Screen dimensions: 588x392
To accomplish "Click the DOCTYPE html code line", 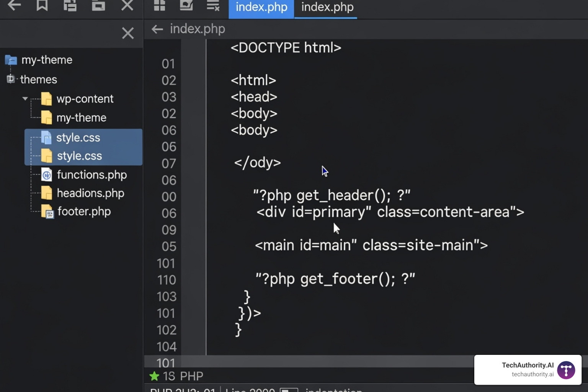I will click(286, 48).
